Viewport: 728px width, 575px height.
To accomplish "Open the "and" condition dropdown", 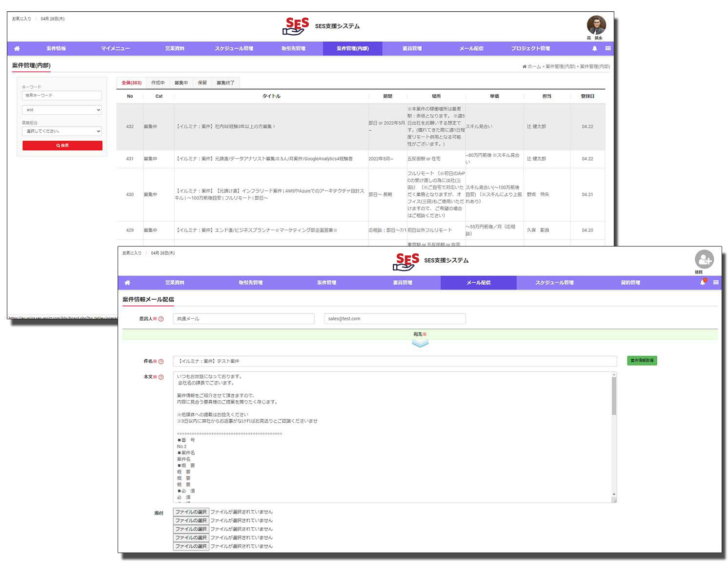I will [62, 110].
